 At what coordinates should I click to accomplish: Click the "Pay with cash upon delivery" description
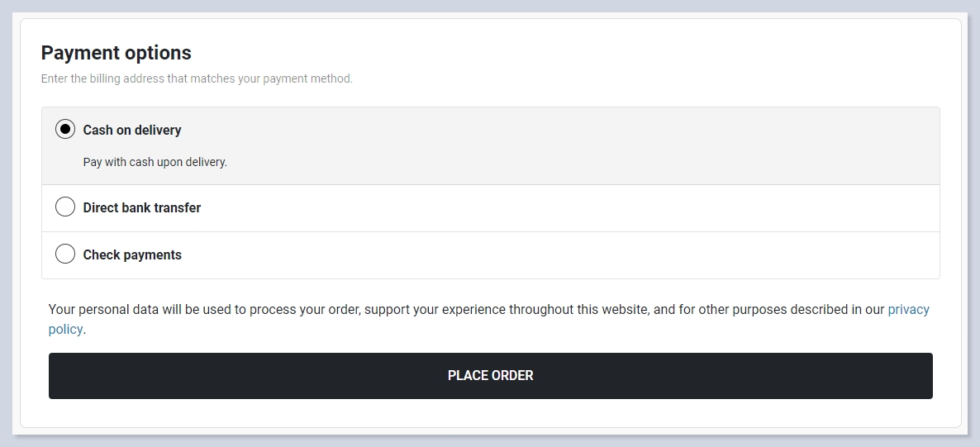point(155,162)
